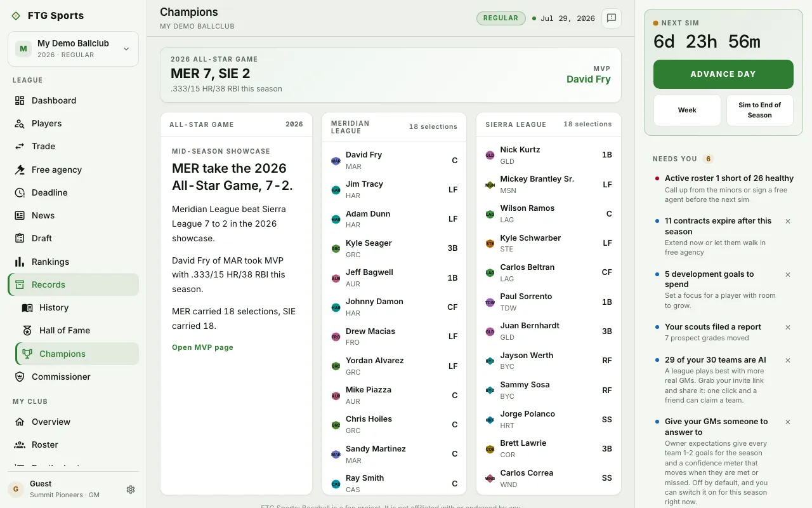Dismiss the 29 of 30 teams AI notice
The image size is (812, 508).
coord(788,361)
